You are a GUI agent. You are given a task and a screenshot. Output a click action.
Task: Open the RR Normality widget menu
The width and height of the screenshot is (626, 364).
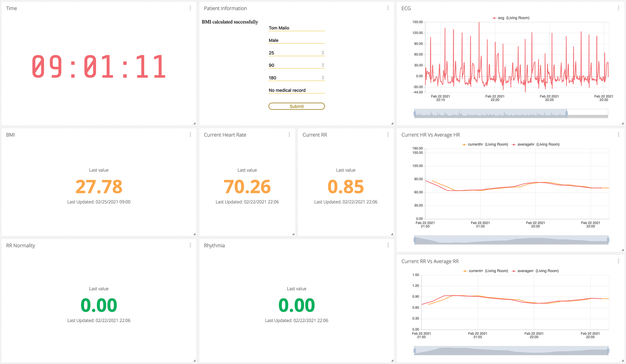190,245
